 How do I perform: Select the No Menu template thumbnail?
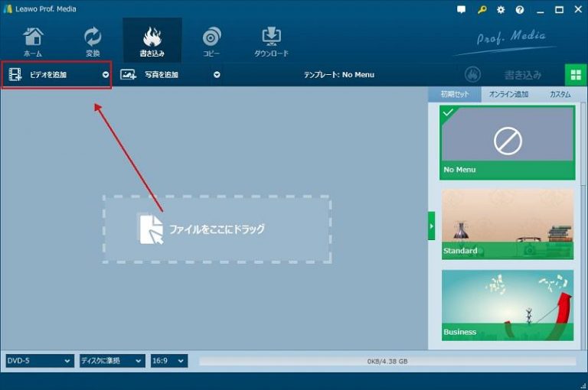point(508,142)
